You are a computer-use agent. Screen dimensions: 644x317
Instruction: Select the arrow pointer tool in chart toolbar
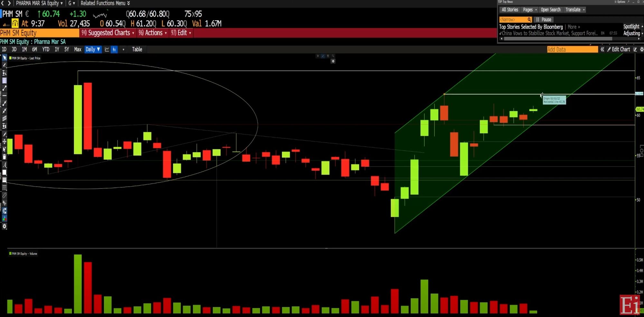coord(5,58)
